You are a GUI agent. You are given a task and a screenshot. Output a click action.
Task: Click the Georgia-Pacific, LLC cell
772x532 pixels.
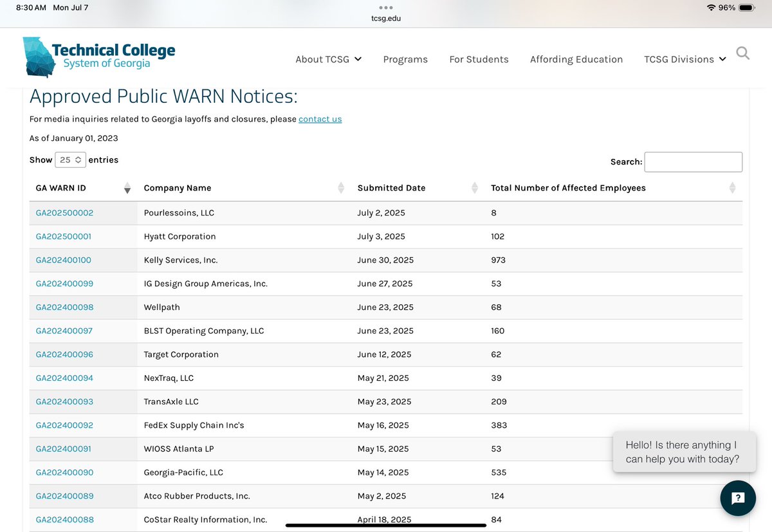point(183,472)
